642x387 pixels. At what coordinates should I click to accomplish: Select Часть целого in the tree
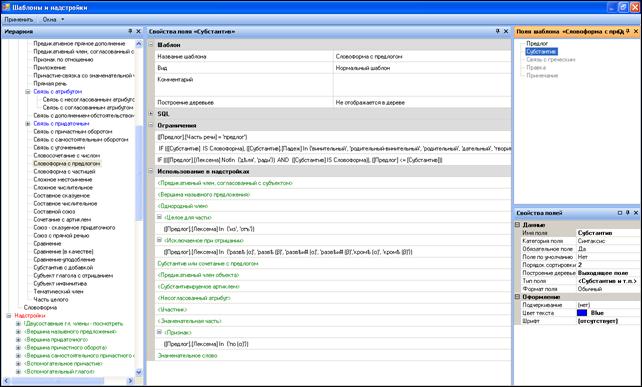(51, 299)
